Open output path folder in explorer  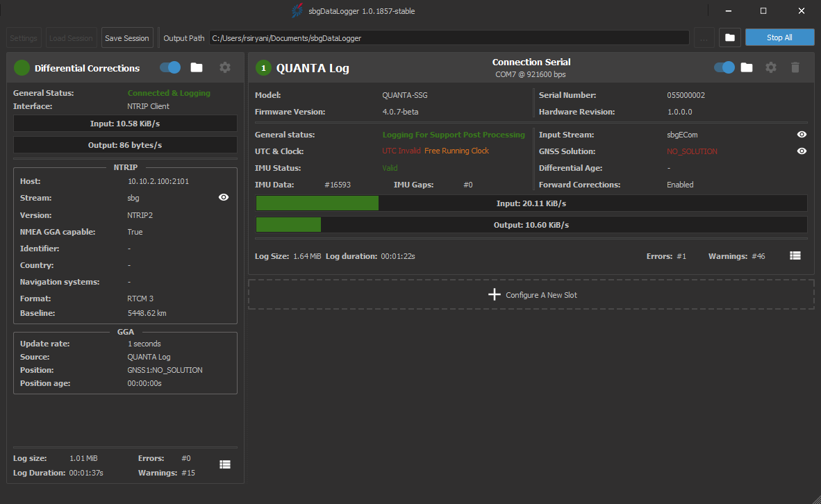coord(730,37)
